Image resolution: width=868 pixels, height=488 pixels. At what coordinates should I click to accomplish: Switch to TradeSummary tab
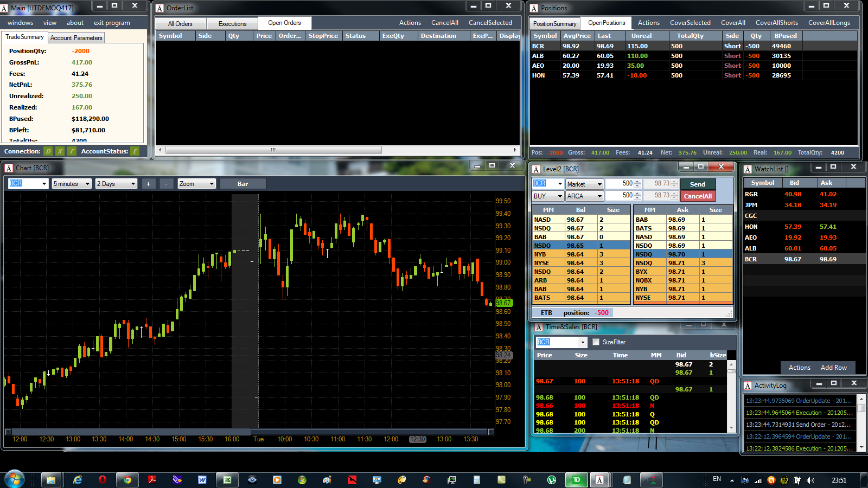[24, 37]
